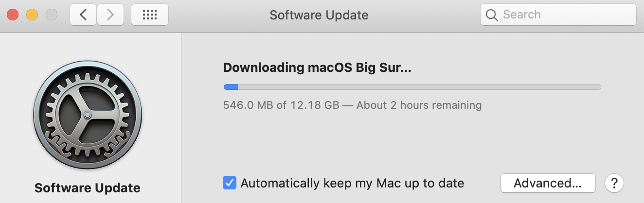Click the Software Update window title

(319, 15)
